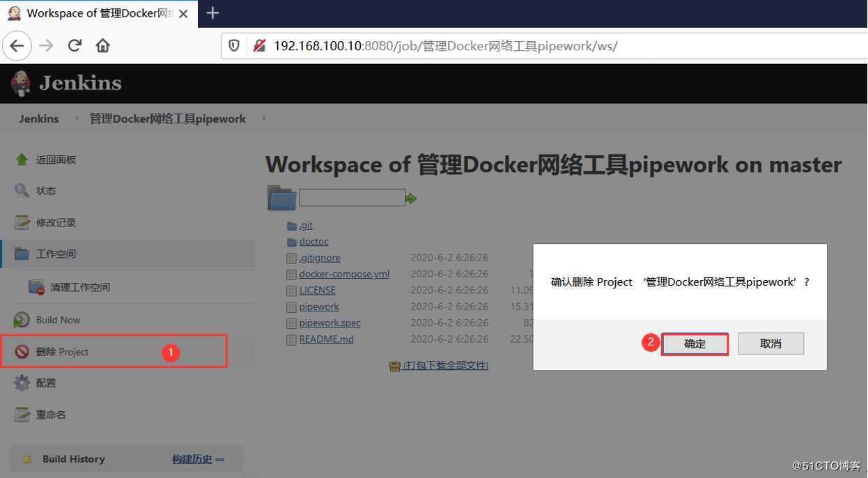Click the sun icon beside Build History
868x478 pixels.
[26, 459]
